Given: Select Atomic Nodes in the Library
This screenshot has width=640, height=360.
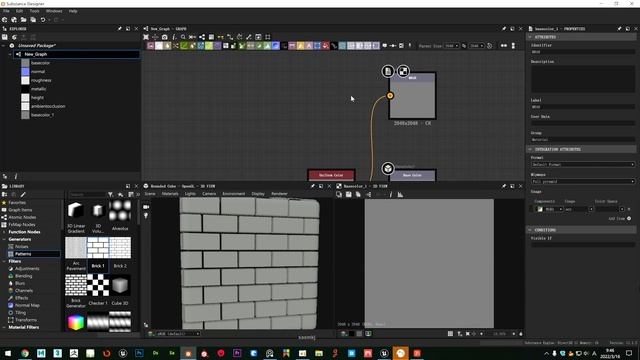Looking at the screenshot, I should 22,217.
